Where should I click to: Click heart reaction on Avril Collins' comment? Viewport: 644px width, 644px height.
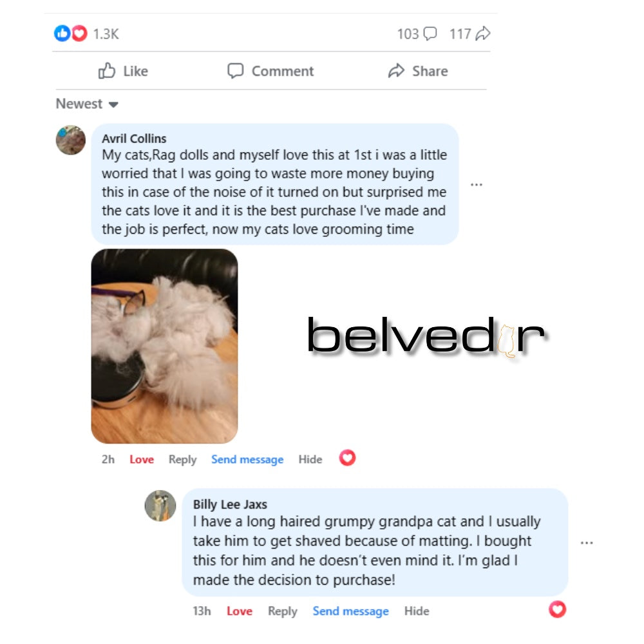point(347,457)
